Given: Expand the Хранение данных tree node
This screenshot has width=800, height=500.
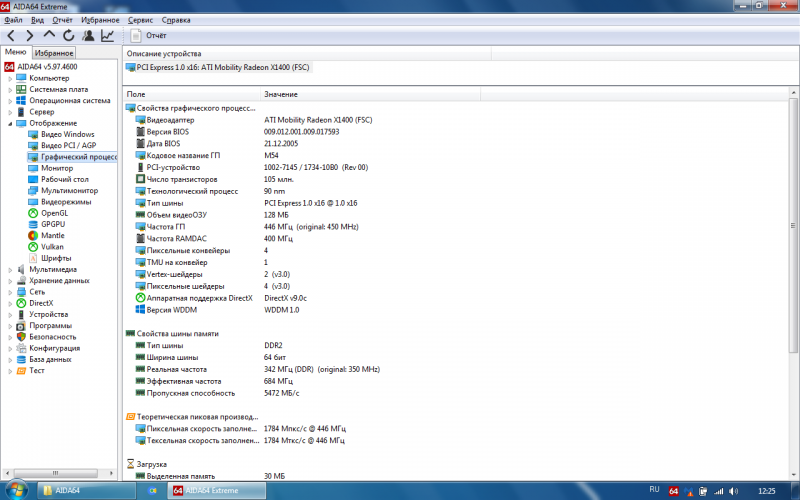Looking at the screenshot, I should (10, 281).
